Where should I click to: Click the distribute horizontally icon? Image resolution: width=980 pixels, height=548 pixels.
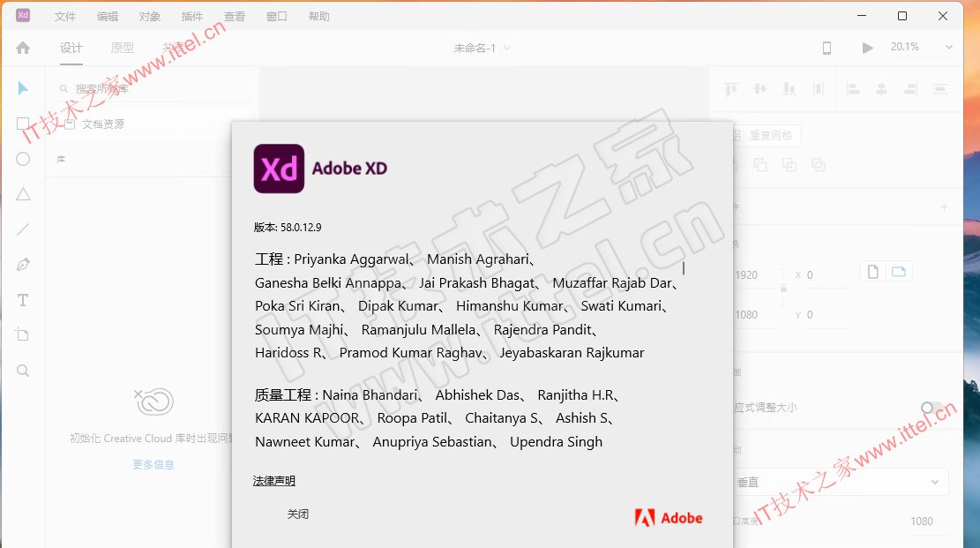pos(818,89)
